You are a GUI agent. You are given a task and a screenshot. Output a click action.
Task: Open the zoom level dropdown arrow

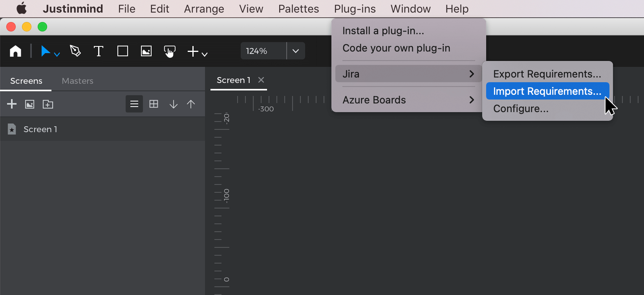click(x=296, y=51)
